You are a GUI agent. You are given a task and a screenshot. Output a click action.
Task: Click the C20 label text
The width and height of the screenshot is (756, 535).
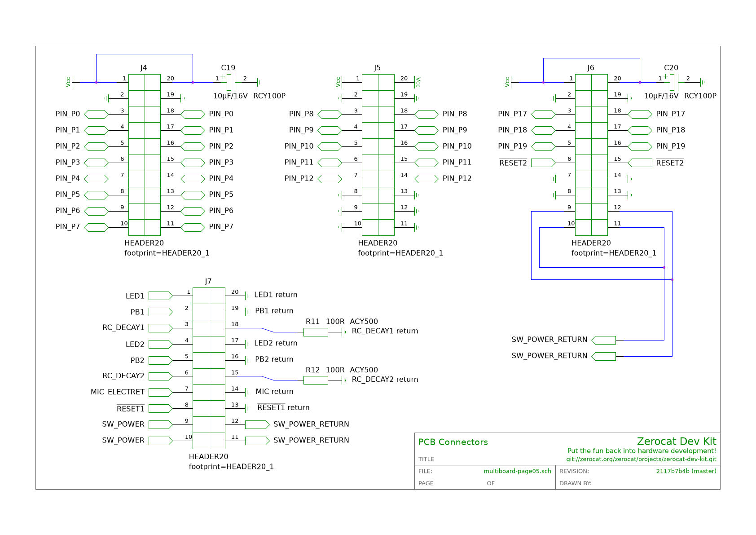pyautogui.click(x=671, y=68)
